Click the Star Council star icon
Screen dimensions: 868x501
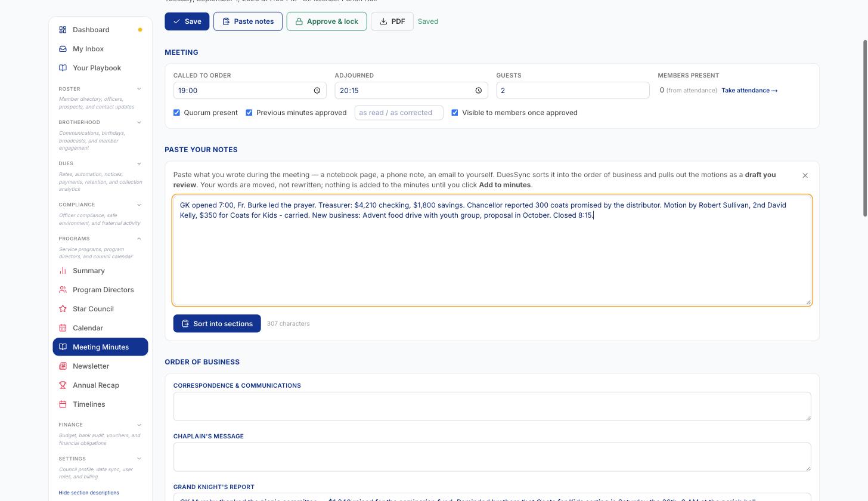tap(63, 309)
